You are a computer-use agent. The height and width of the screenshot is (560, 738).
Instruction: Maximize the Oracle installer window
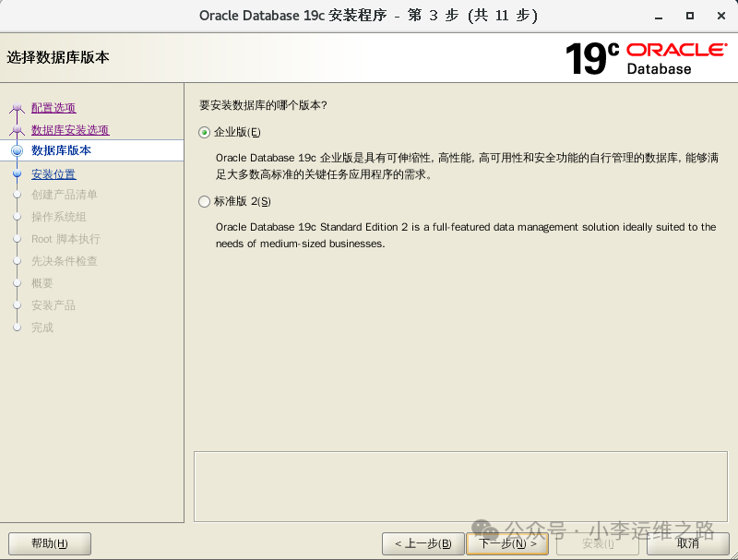tap(690, 16)
